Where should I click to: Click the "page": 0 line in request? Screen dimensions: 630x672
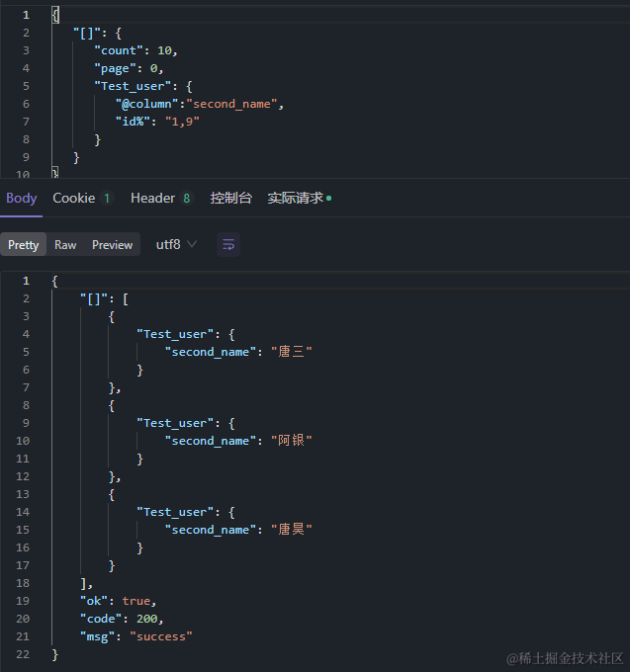pyautogui.click(x=129, y=68)
